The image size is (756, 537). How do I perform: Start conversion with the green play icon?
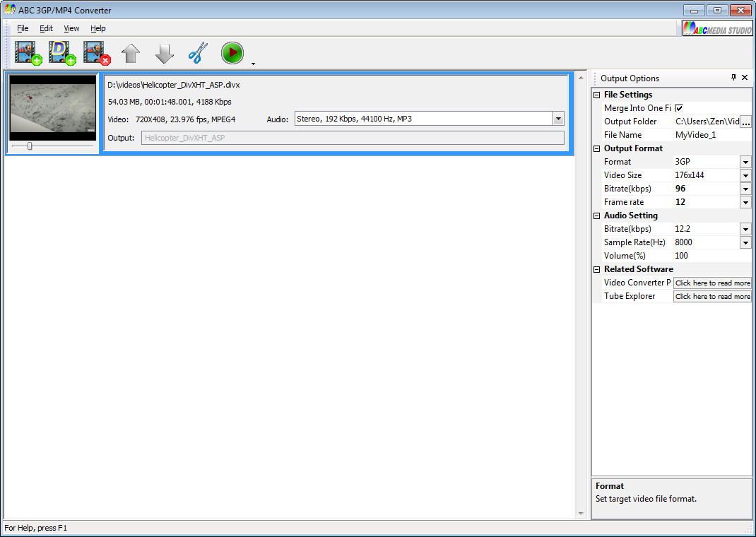tap(232, 52)
